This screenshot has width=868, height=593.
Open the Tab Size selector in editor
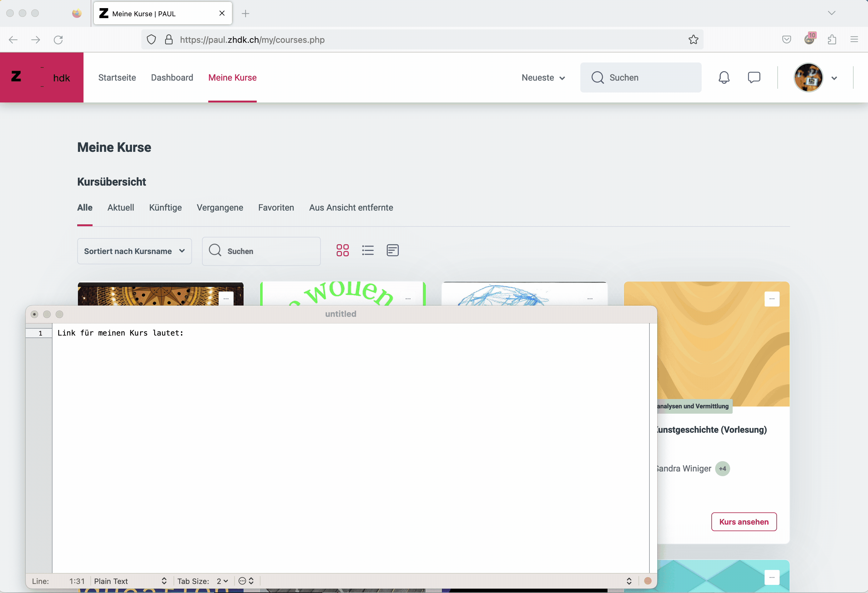pyautogui.click(x=222, y=581)
